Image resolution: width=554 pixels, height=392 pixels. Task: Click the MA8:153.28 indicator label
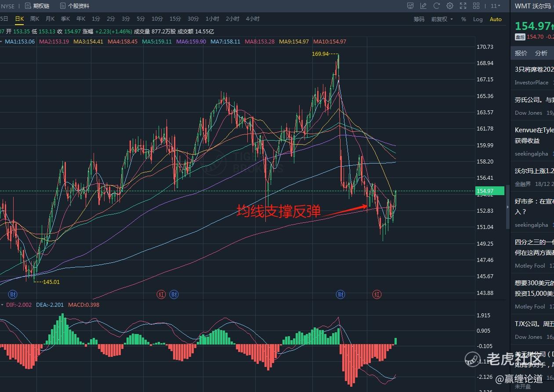pos(260,42)
